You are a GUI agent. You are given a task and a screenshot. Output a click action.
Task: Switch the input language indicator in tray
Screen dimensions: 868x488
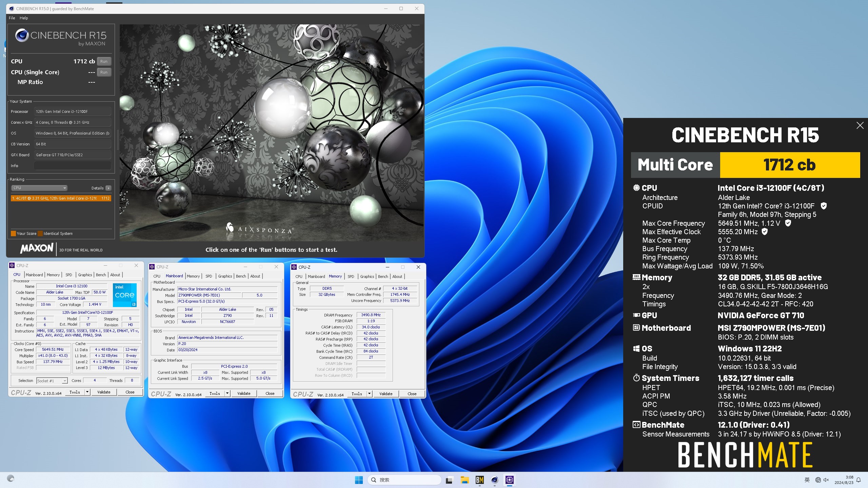[x=807, y=480]
